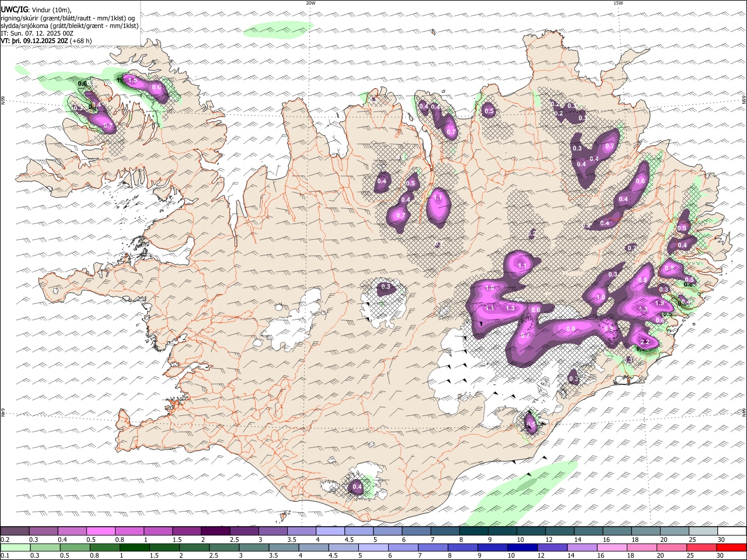Viewport: 747px width, 560px height.
Task: Select bright red lower swatch after 30
Action: (731, 548)
